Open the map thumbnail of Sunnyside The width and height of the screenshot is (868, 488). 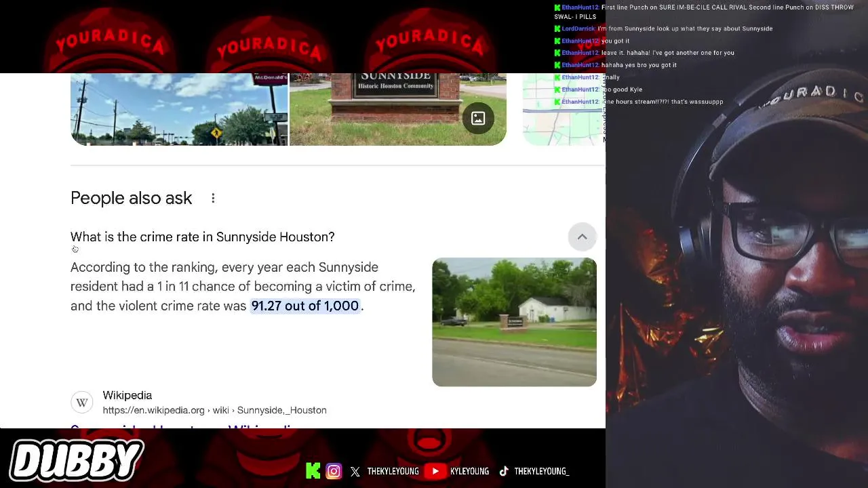(564, 109)
